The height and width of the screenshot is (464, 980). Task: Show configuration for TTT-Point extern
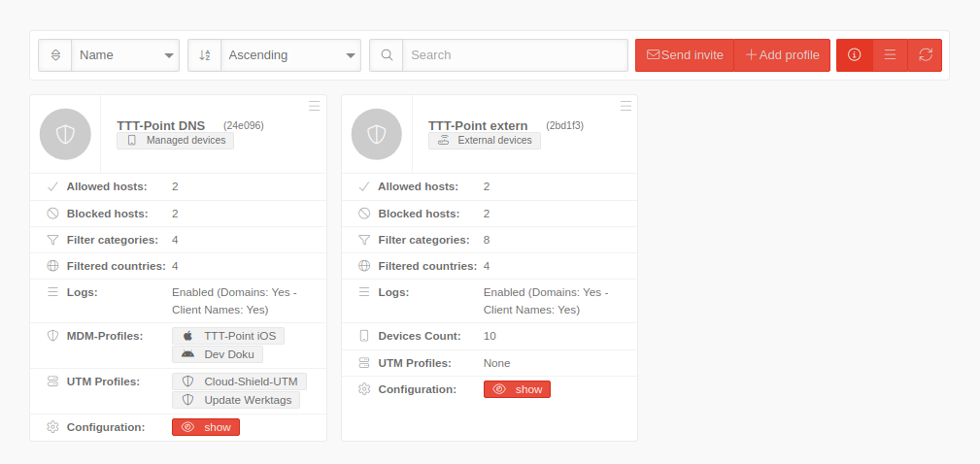coord(517,389)
